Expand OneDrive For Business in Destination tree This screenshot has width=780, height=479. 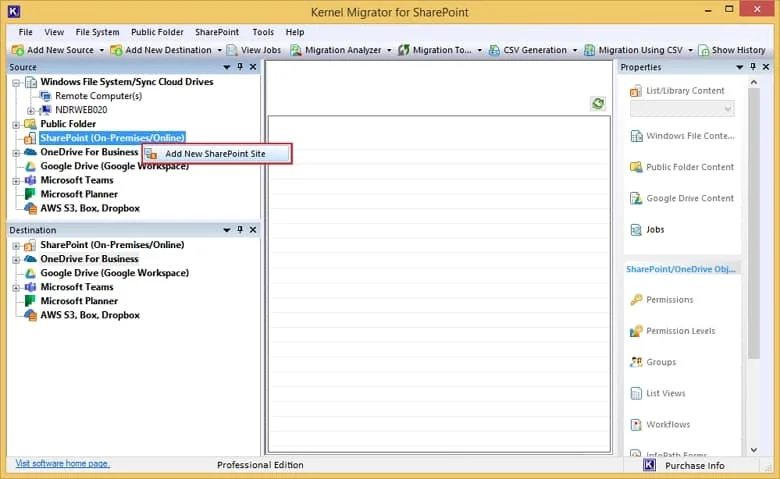point(16,260)
